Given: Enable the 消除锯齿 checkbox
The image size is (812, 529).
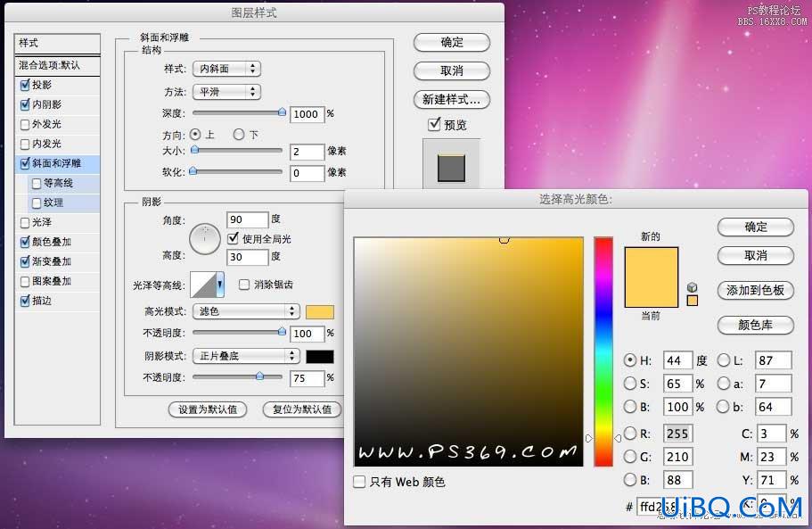Looking at the screenshot, I should pos(244,285).
